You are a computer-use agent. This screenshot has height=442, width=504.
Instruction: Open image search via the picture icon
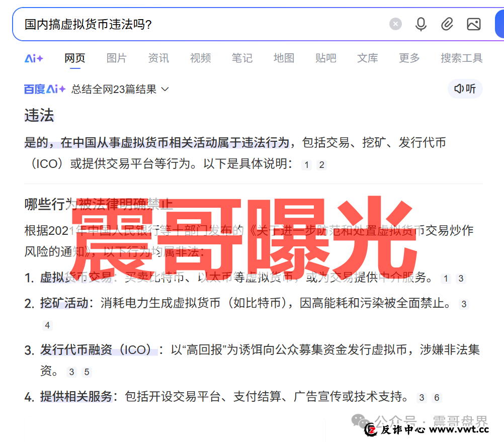coord(473,24)
